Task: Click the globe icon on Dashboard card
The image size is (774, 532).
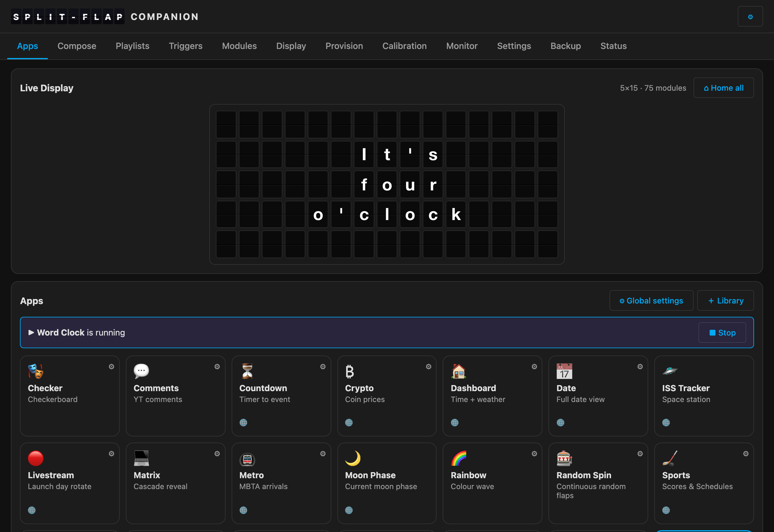Action: [455, 422]
